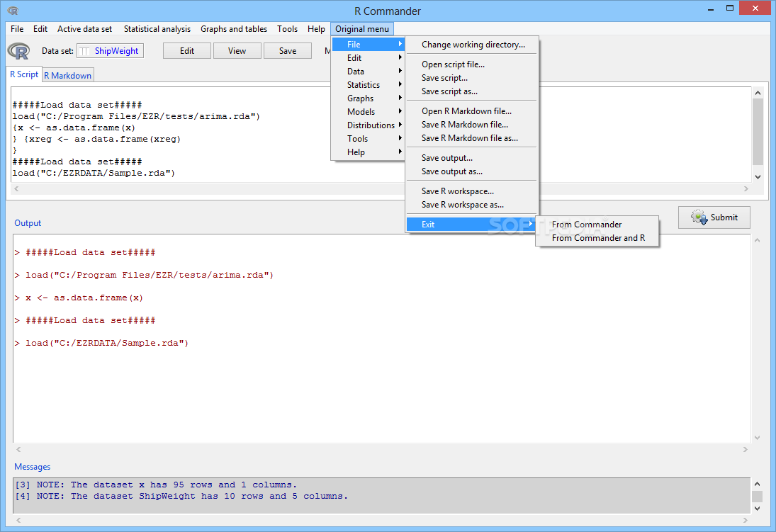
Task: Choose Save R Markdown file as...
Action: tap(472, 138)
